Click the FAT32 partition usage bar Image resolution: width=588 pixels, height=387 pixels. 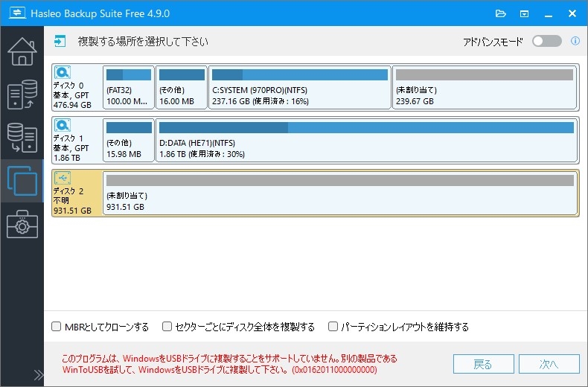[129, 74]
